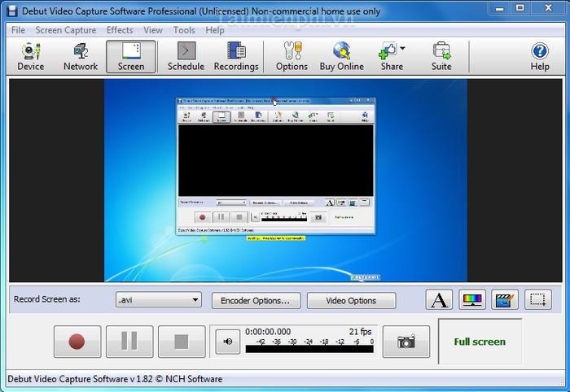Viewport: 570px width, 392px height.
Task: Open the Tools menu
Action: pyautogui.click(x=184, y=30)
